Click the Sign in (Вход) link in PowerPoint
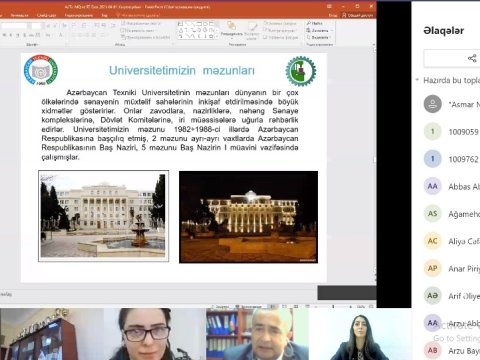Viewport: 480px width, 360px height. pos(333,15)
